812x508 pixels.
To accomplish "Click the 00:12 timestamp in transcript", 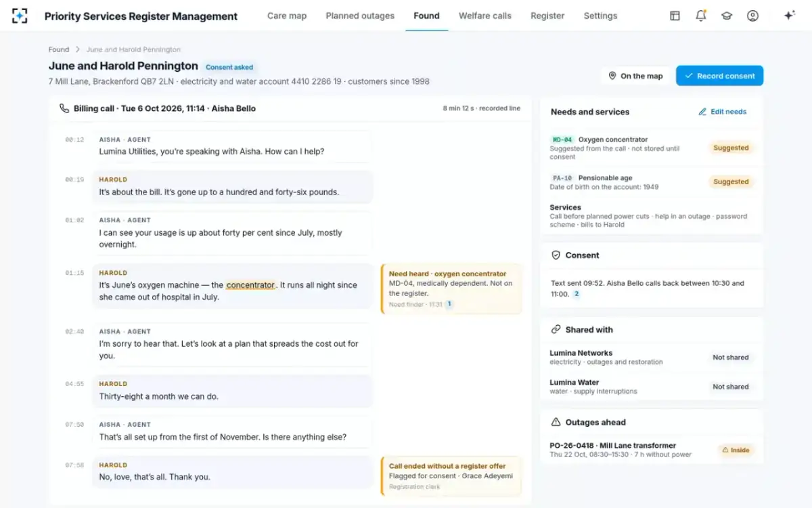I will tap(74, 140).
